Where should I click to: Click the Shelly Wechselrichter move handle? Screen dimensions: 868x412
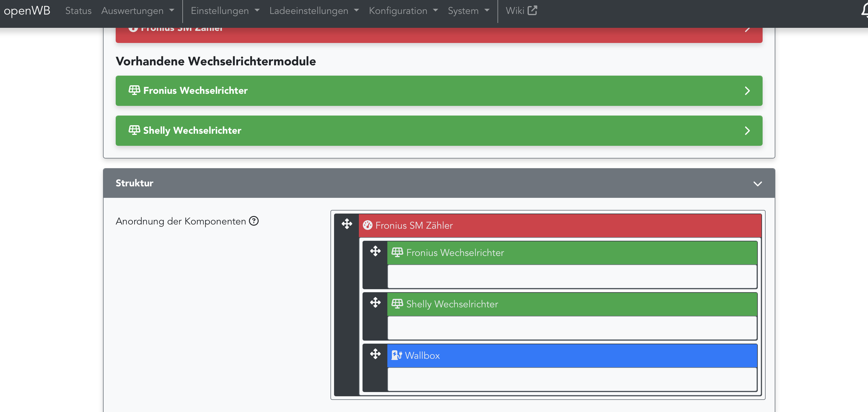(x=375, y=302)
